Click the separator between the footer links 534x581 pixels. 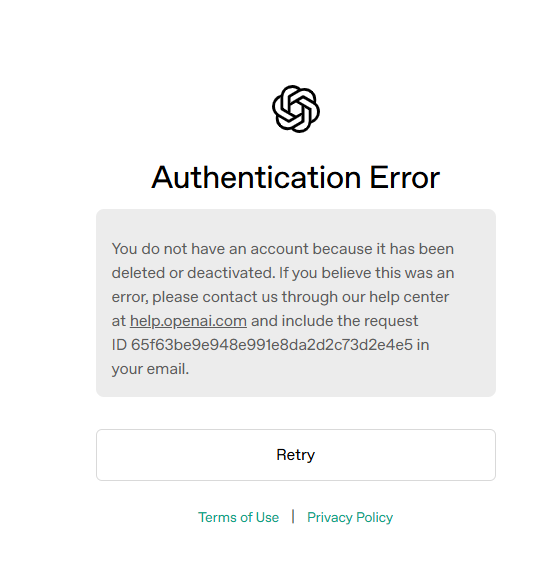293,517
